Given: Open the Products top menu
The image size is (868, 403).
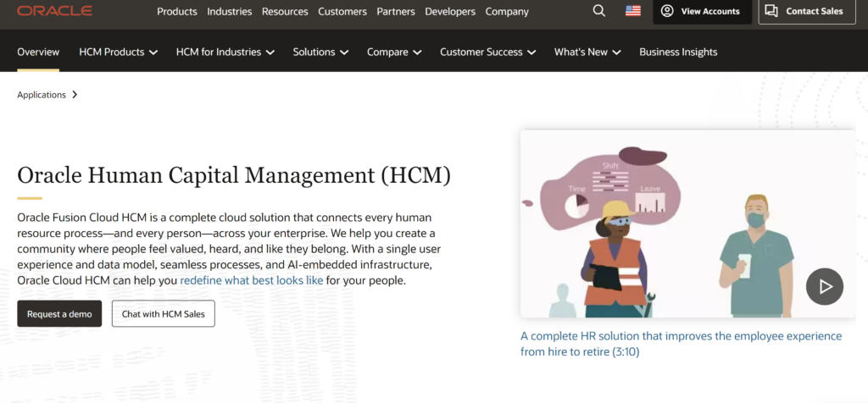Looking at the screenshot, I should [177, 12].
